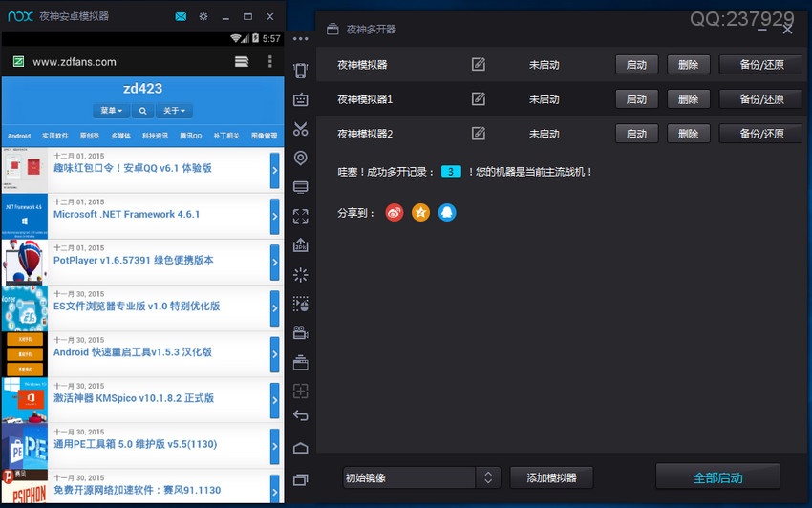Click the recent apps icon in sidebar
This screenshot has height=508, width=812.
300,480
